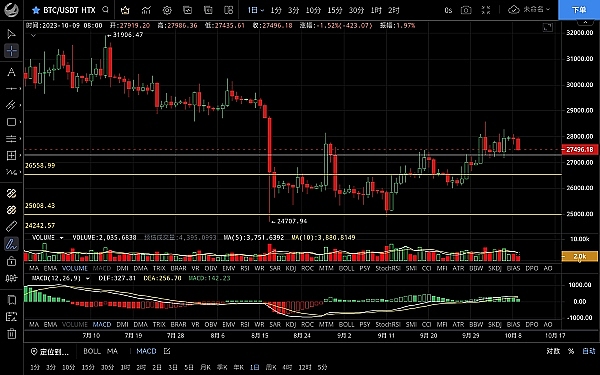The width and height of the screenshot is (600, 375).
Task: Toggle the lock drawings icon
Action: pos(11,261)
